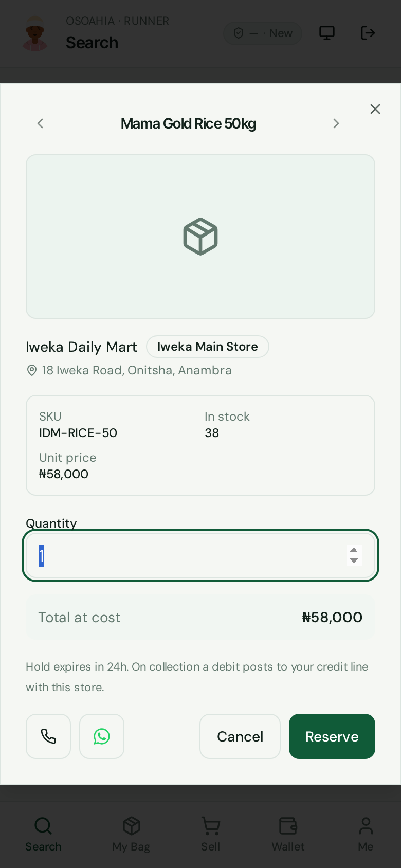This screenshot has width=401, height=868.
Task: Go to the Me profile tab
Action: pos(366,835)
